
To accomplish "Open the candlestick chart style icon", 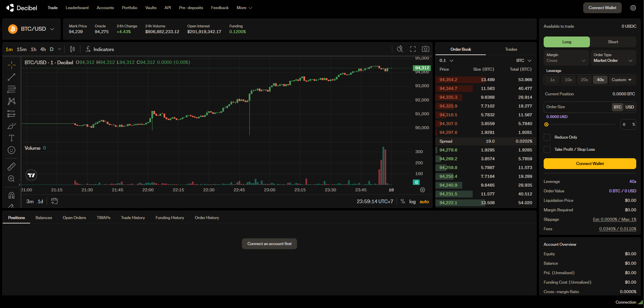I will point(72,49).
